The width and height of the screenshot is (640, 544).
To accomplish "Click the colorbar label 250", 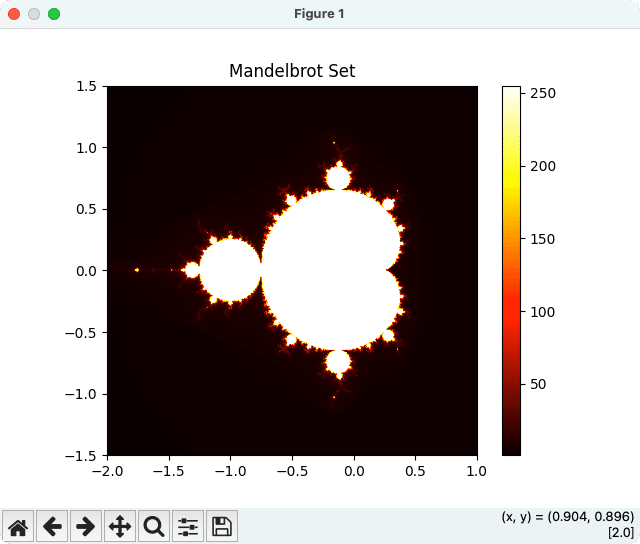I will point(543,93).
